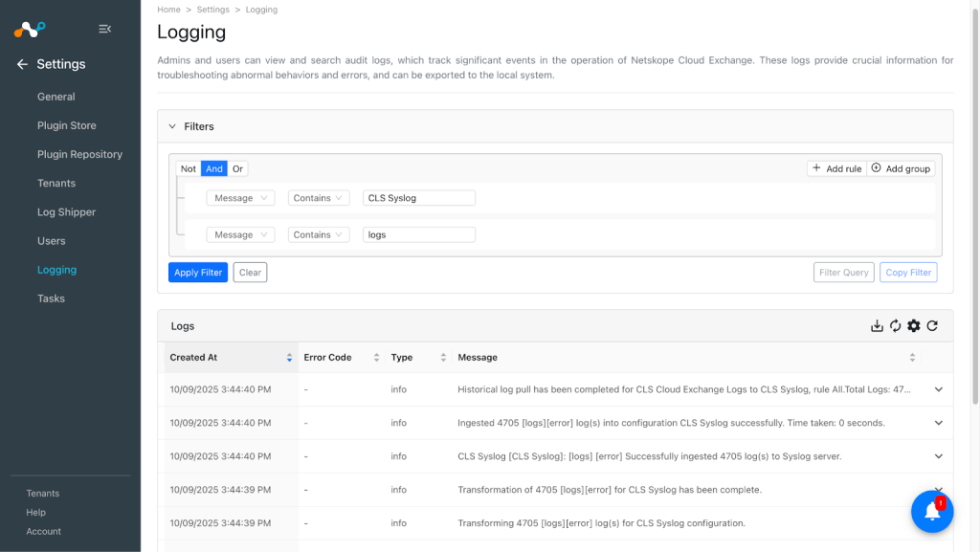
Task: Open the notifications bell button
Action: [x=932, y=512]
